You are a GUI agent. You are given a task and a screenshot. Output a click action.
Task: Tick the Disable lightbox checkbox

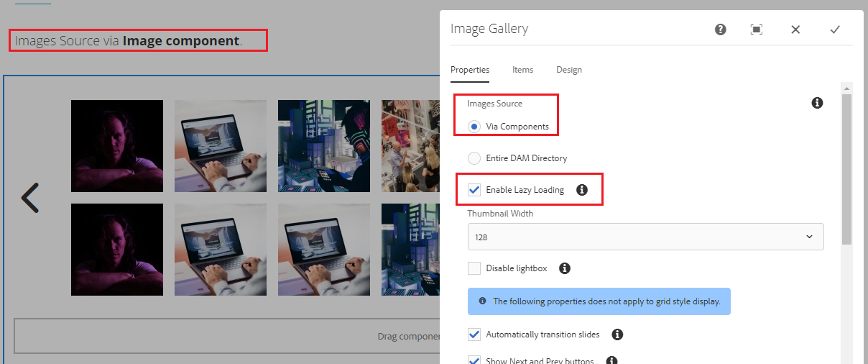point(474,268)
